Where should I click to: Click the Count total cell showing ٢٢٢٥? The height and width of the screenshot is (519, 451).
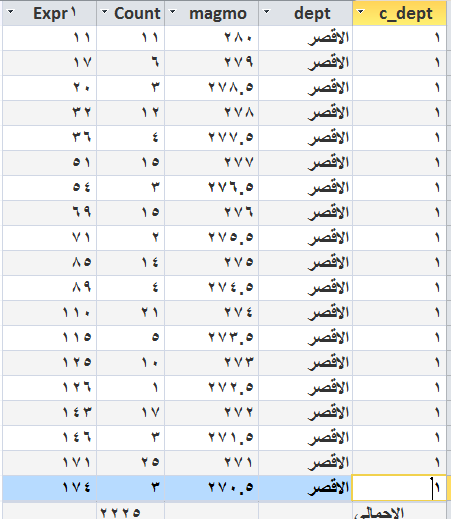click(x=130, y=511)
